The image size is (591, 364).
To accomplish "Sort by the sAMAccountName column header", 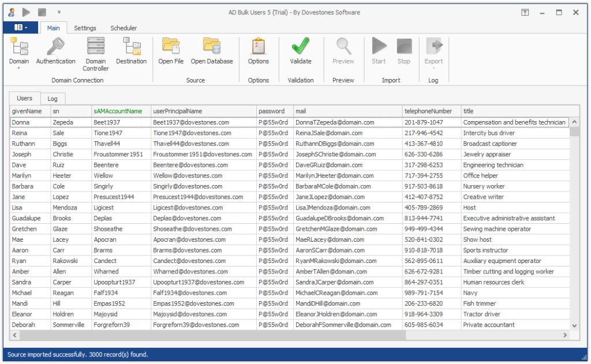I will click(x=117, y=111).
